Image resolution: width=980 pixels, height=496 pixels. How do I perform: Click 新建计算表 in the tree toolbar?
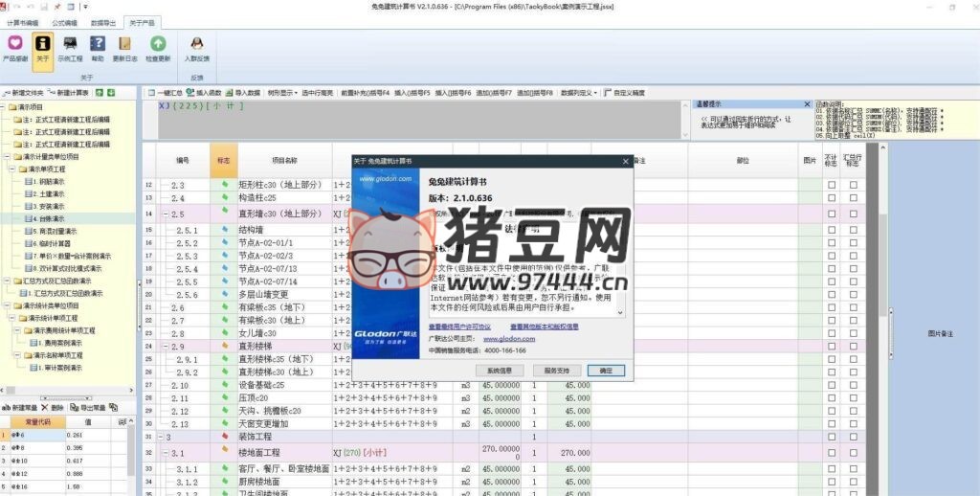(x=68, y=93)
